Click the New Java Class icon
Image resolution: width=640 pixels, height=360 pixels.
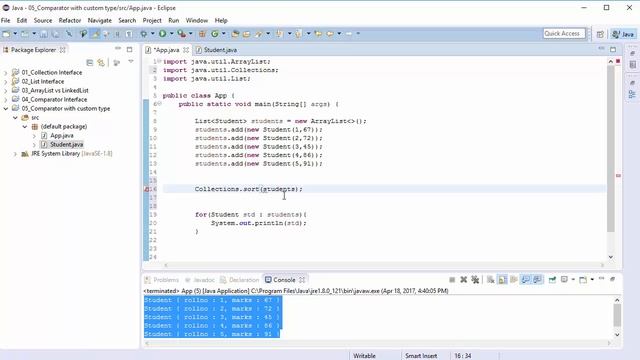tap(215, 34)
